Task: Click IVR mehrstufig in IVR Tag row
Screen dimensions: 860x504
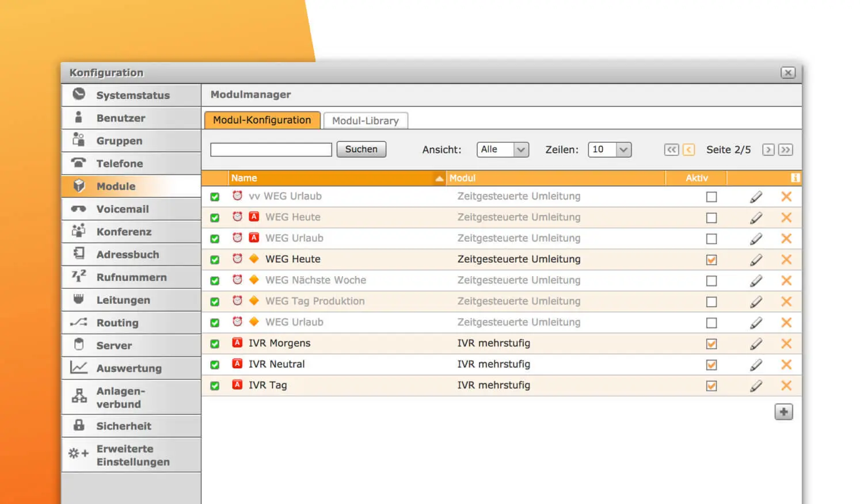Action: 494,385
